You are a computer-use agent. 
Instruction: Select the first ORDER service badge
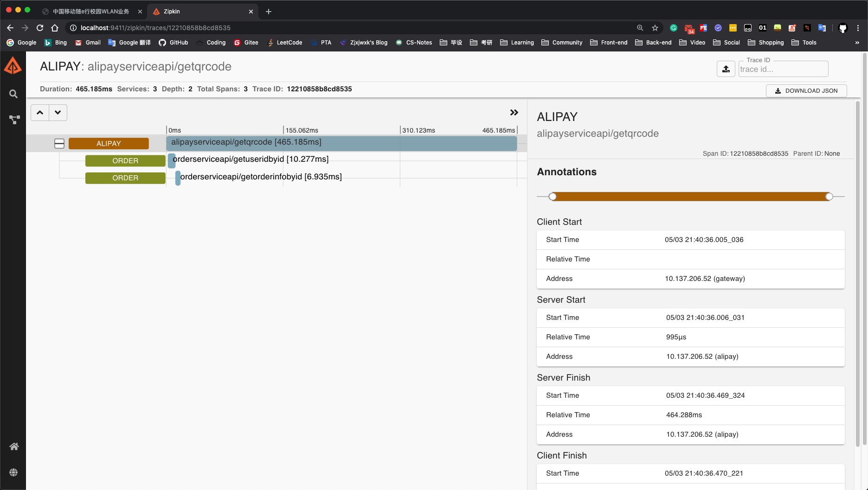coord(125,161)
